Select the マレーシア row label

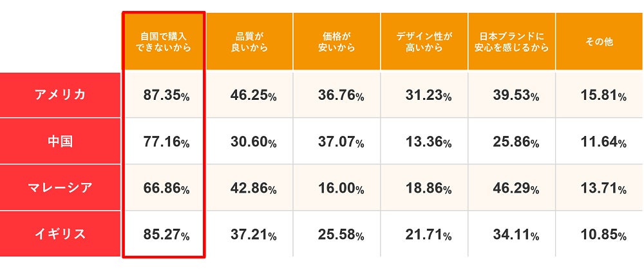60,188
